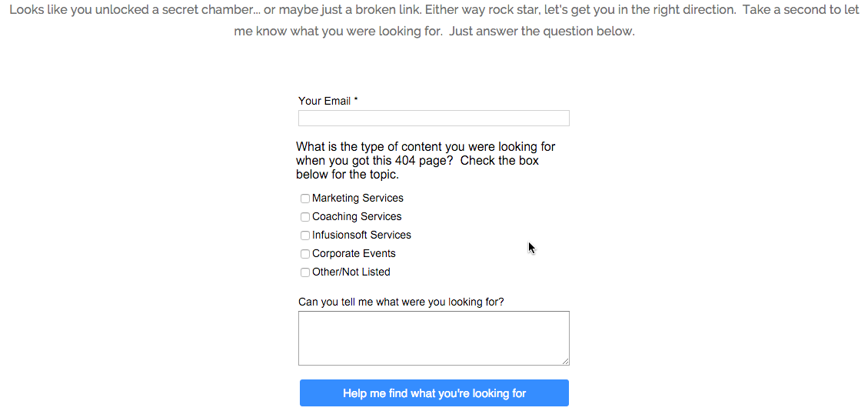Check the Marketing Services checkbox

305,199
